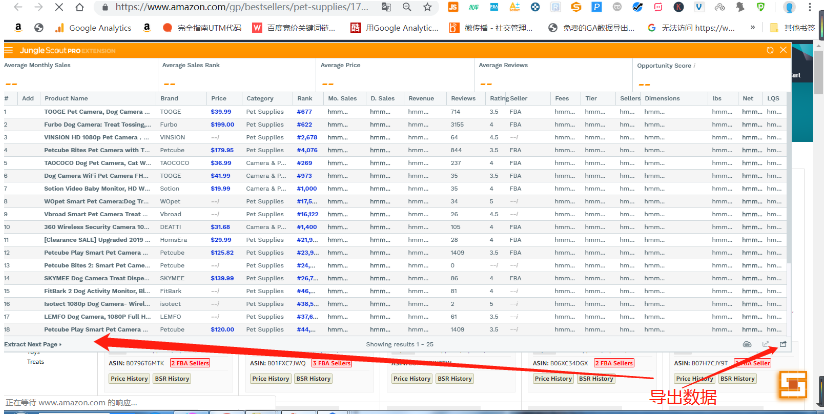Viewport: 827px width, 414px height.
Task: Click the orange S extension icon
Action: tap(576, 7)
